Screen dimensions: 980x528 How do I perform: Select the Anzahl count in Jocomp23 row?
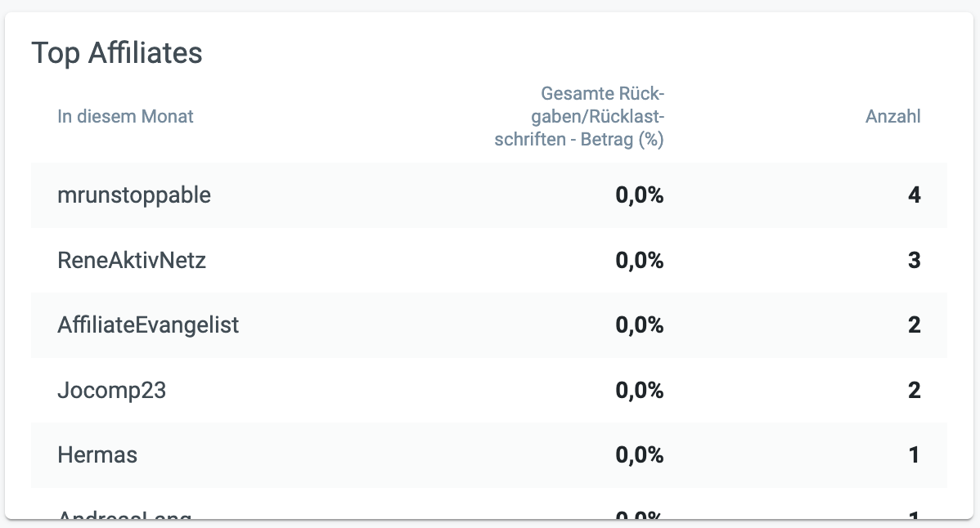914,390
